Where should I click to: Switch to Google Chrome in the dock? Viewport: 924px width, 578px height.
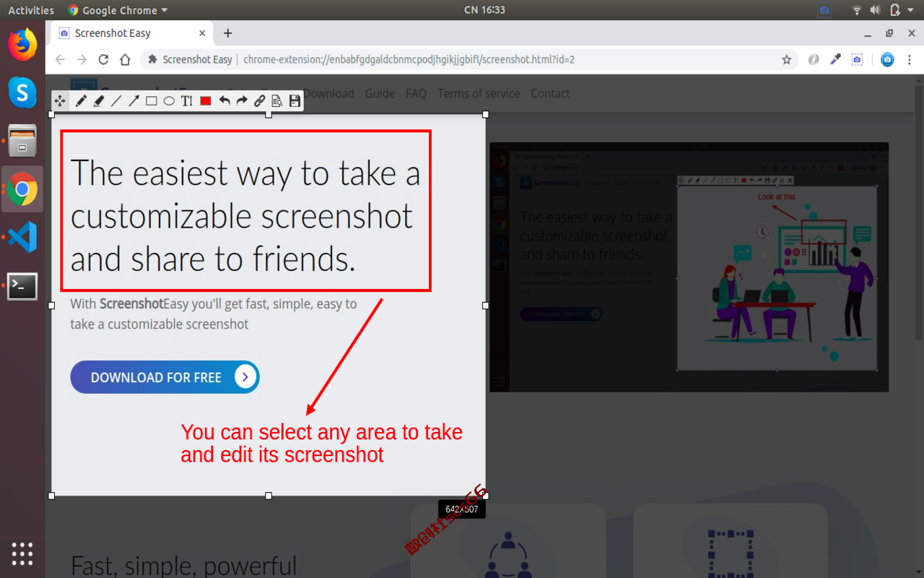tap(22, 189)
